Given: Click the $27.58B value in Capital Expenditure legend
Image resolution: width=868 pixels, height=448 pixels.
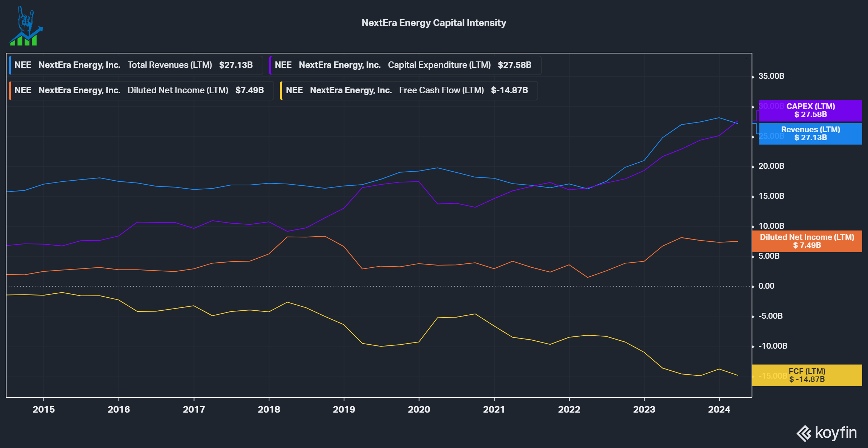Looking at the screenshot, I should pyautogui.click(x=515, y=65).
